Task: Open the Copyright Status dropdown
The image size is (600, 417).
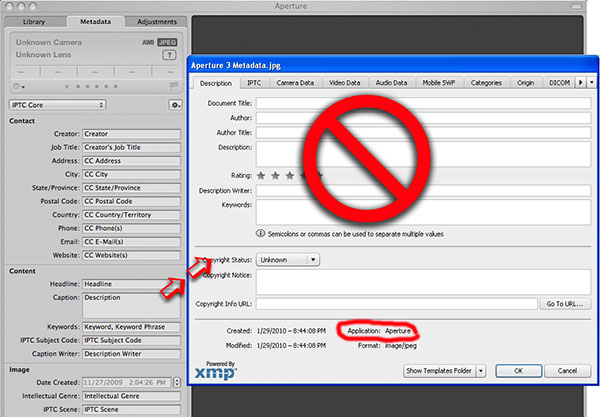Action: click(x=287, y=259)
